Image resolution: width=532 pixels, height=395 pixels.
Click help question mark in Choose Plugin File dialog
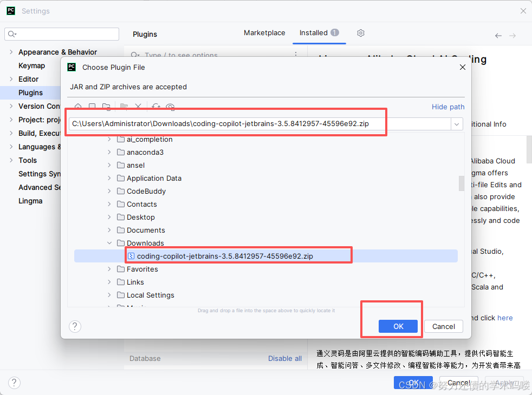pos(75,327)
